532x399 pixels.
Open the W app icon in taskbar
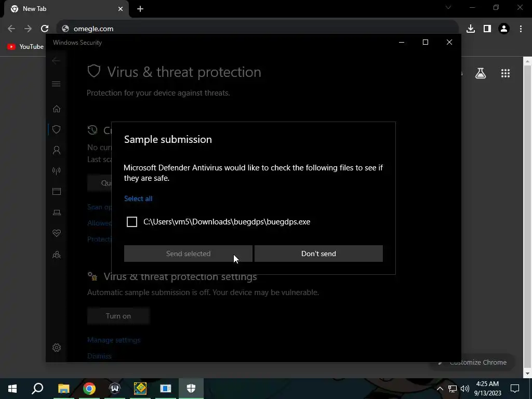pos(115,389)
